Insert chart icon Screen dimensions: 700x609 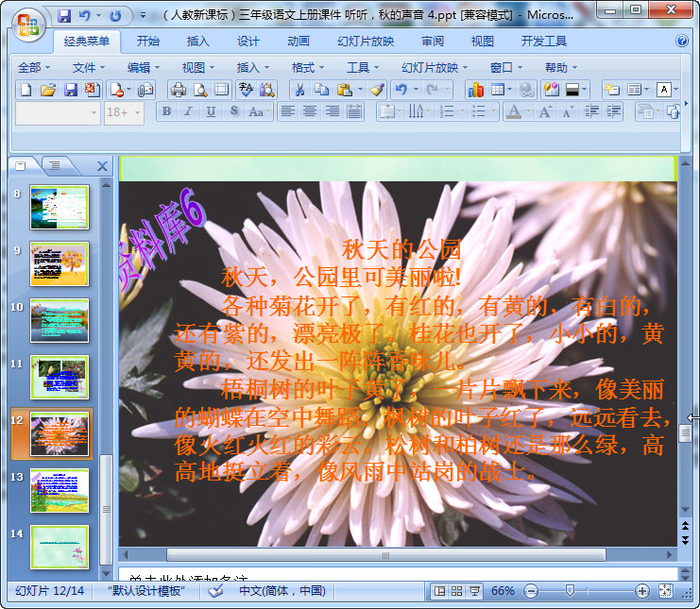point(476,90)
